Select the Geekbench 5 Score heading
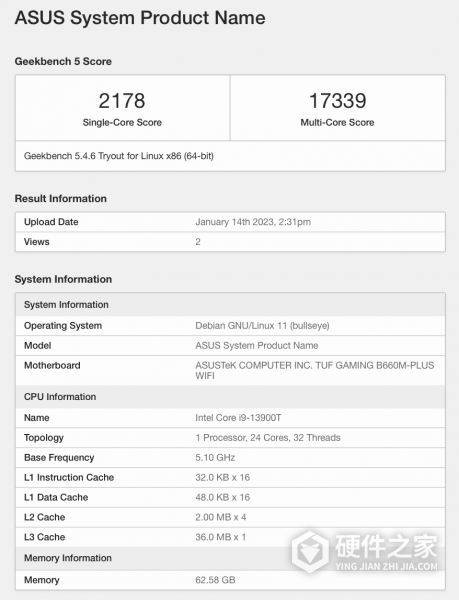 pyautogui.click(x=63, y=61)
